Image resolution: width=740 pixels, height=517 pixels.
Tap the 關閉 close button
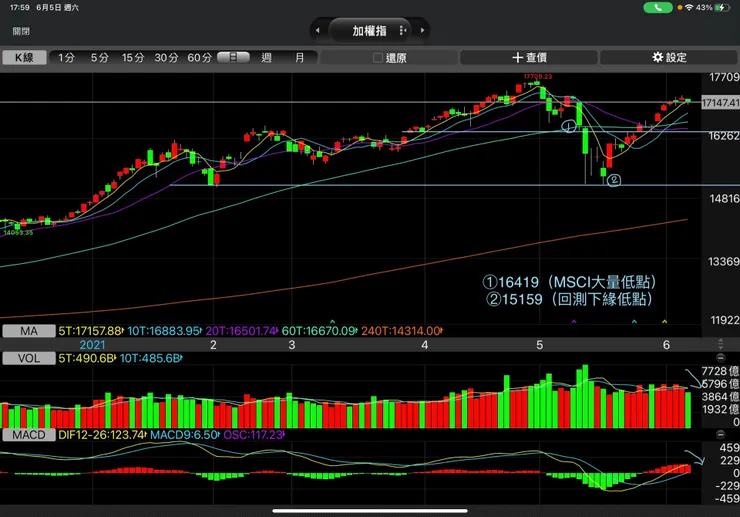coord(21,31)
